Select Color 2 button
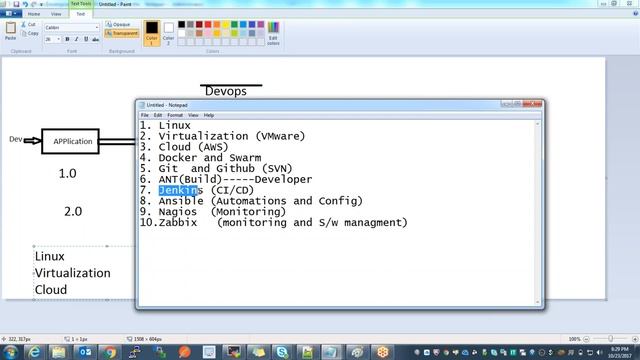 click(169, 33)
